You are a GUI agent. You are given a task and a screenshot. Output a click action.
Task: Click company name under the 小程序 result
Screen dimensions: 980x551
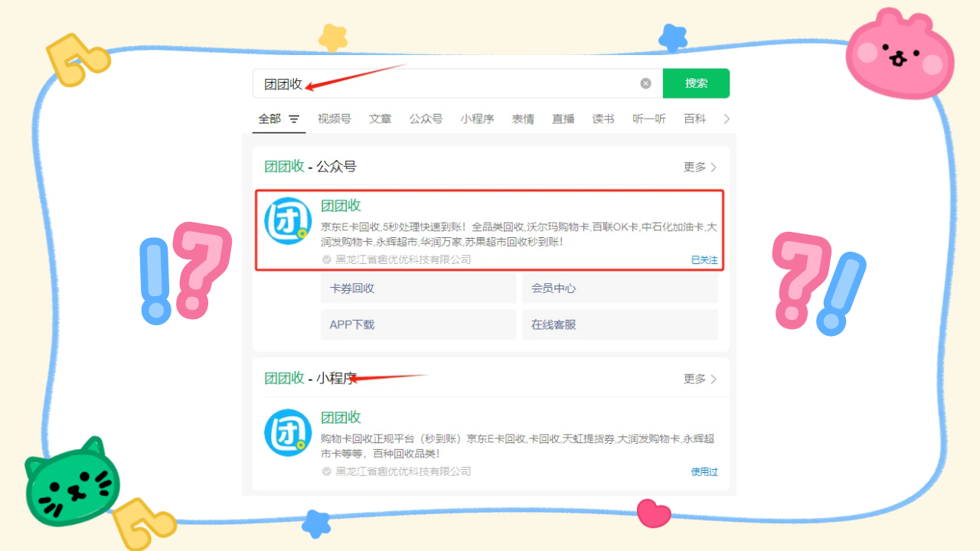click(403, 471)
